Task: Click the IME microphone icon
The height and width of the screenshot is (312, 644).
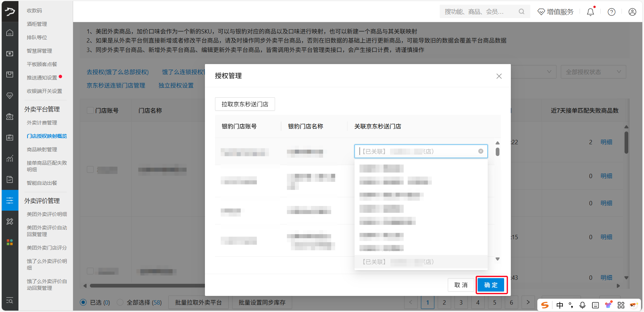Action: (583, 305)
